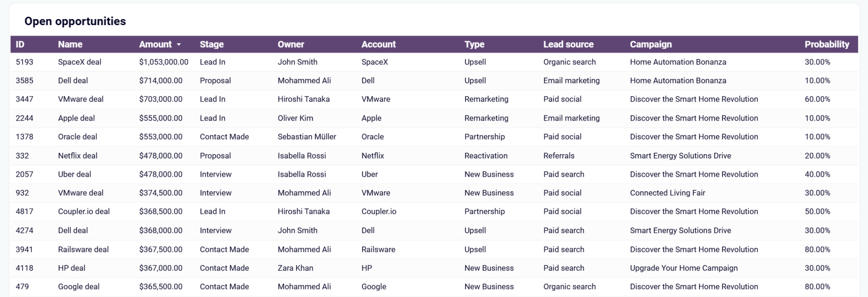Click the Proposal stage in Dell row
This screenshot has height=297, width=868.
click(x=215, y=81)
